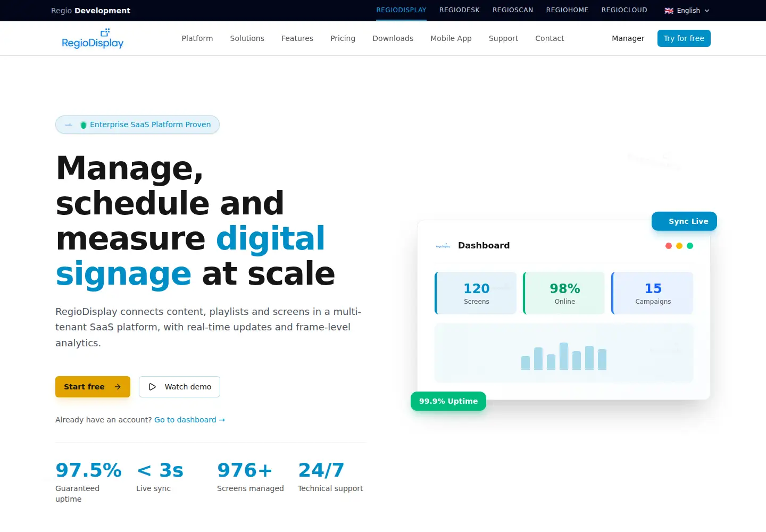The image size is (766, 532).
Task: Switch to the REGIODISPLAY product tab
Action: click(401, 10)
